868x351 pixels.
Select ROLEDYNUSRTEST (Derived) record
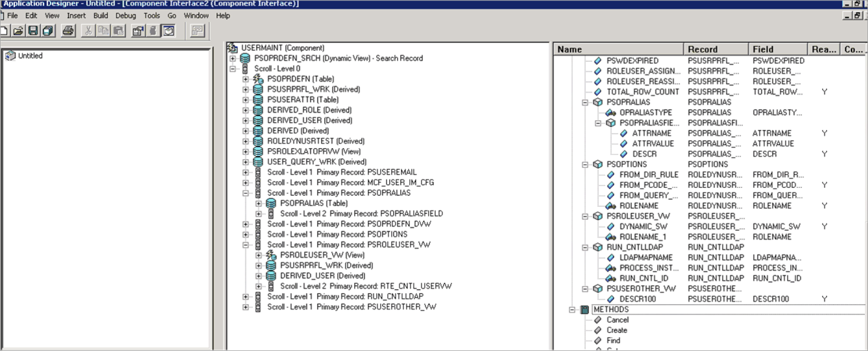pos(316,141)
